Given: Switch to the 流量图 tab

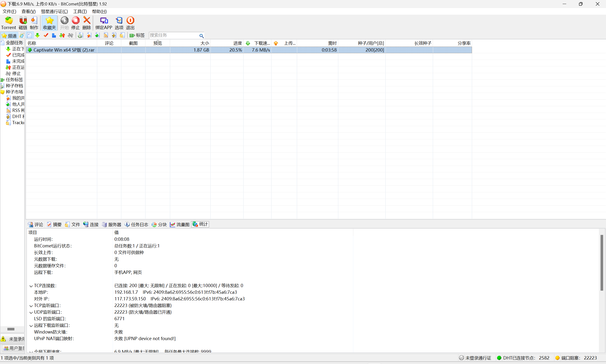Looking at the screenshot, I should click(180, 224).
